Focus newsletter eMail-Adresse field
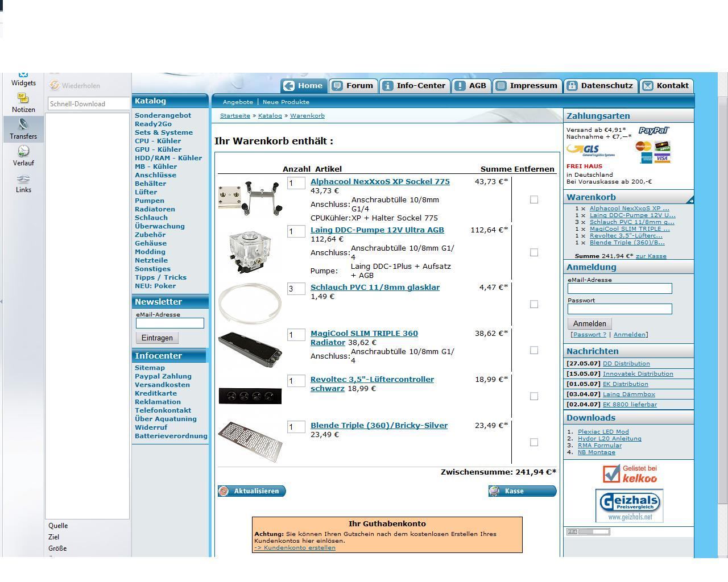Image resolution: width=728 pixels, height=582 pixels. pyautogui.click(x=169, y=323)
